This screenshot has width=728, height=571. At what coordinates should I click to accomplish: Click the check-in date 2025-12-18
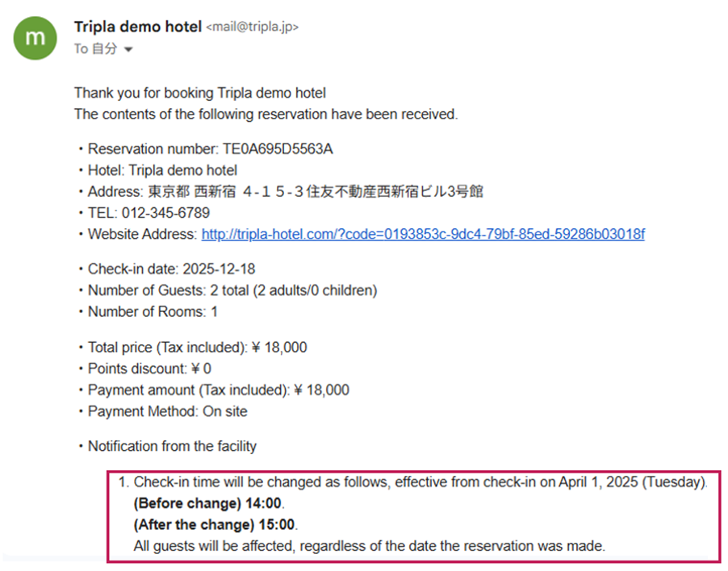220,269
